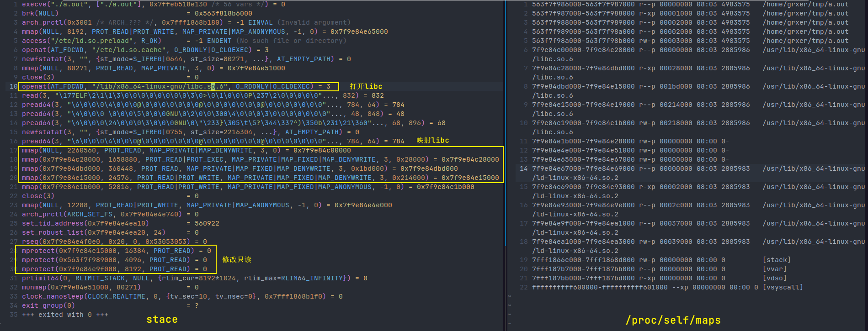This screenshot has height=331, width=868.
Task: Place cursor on mmap(NULL, 8192 call
Action: pos(205,32)
